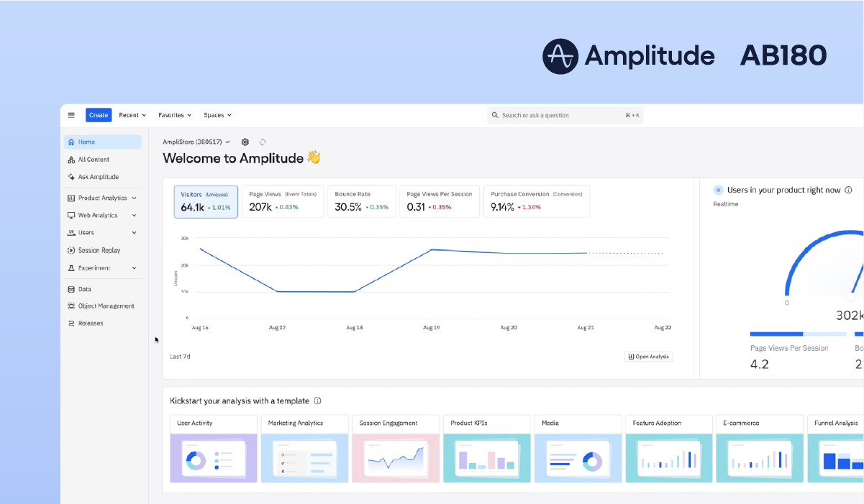Open the Recent dropdown

click(132, 115)
